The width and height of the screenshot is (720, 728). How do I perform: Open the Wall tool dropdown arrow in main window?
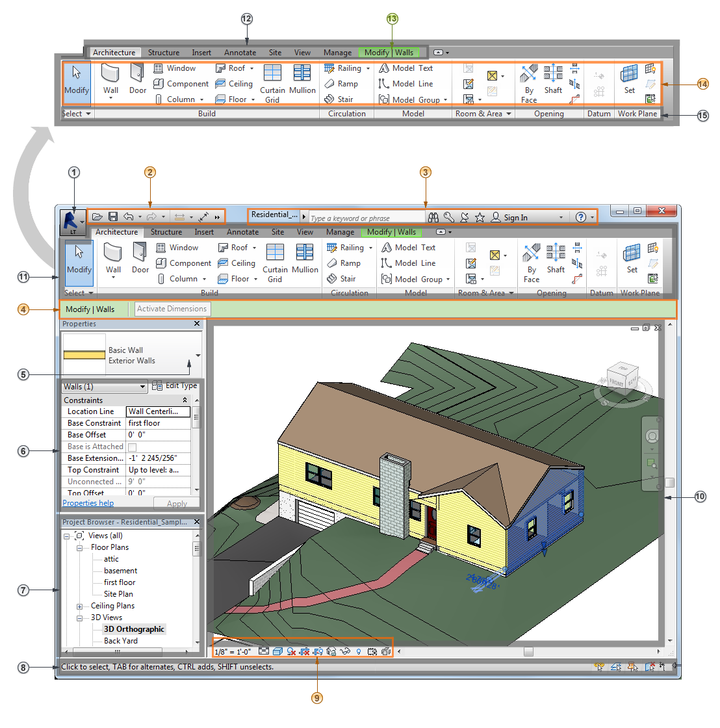pyautogui.click(x=113, y=278)
